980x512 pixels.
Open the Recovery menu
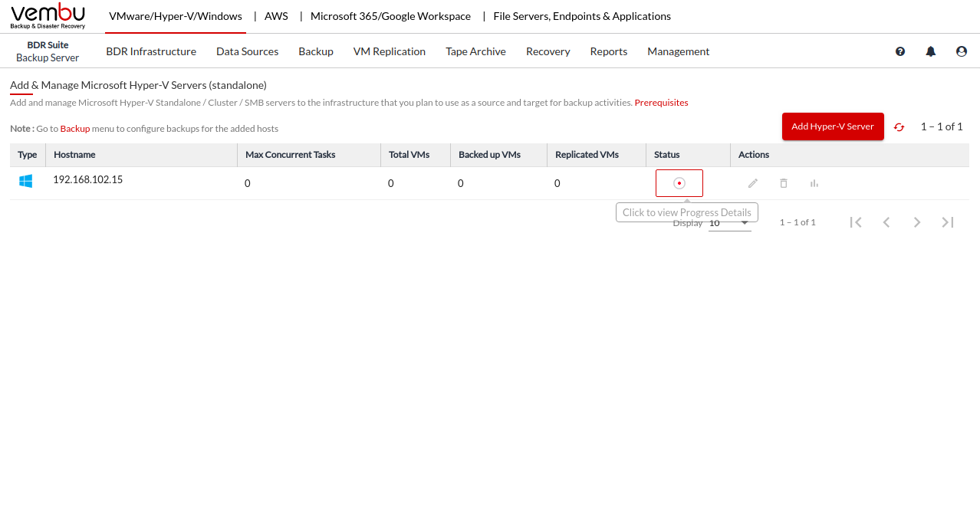point(548,51)
